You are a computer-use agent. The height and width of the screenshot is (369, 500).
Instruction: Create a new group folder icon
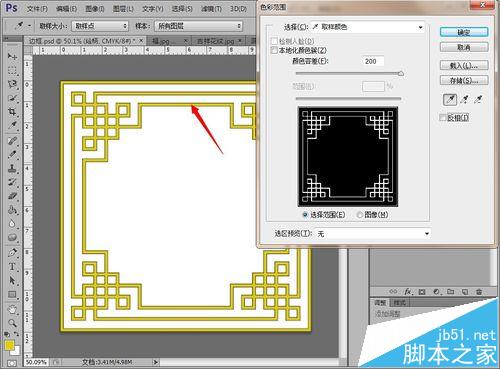pos(451,292)
